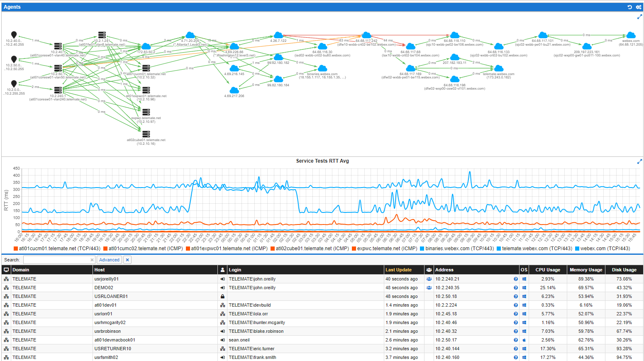Select the atl02cube01.telemate.net server node

pos(146,134)
